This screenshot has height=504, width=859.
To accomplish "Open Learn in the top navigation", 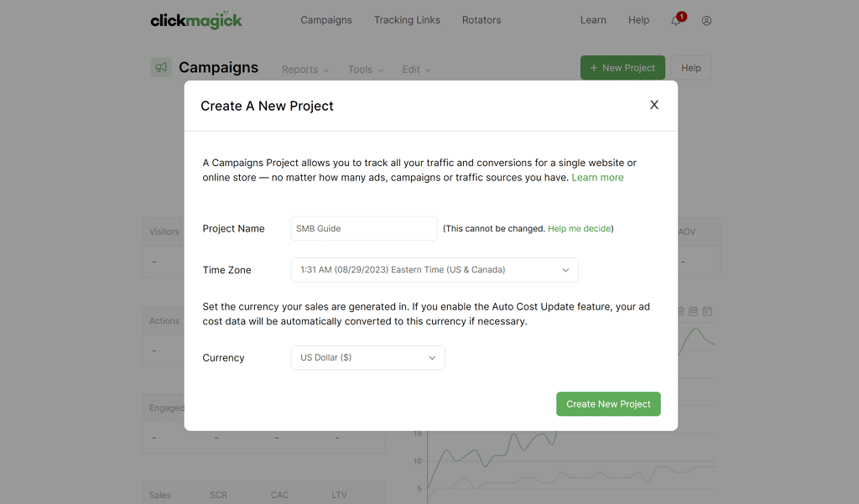I will coord(593,20).
